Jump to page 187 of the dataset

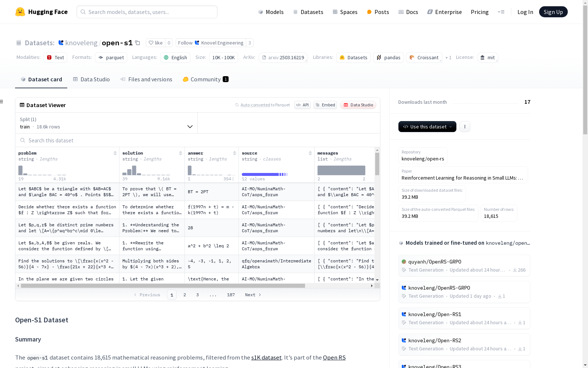[x=231, y=295]
